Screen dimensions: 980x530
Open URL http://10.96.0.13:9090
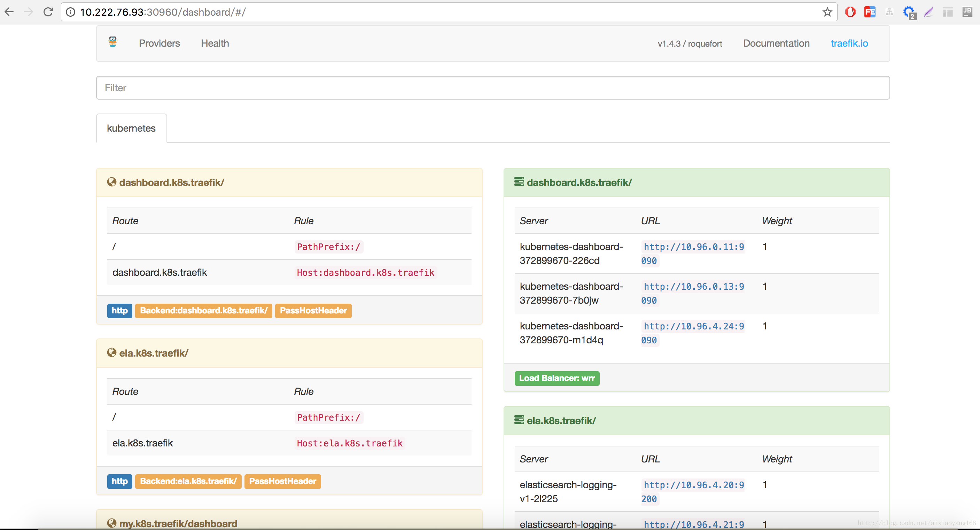tap(692, 293)
